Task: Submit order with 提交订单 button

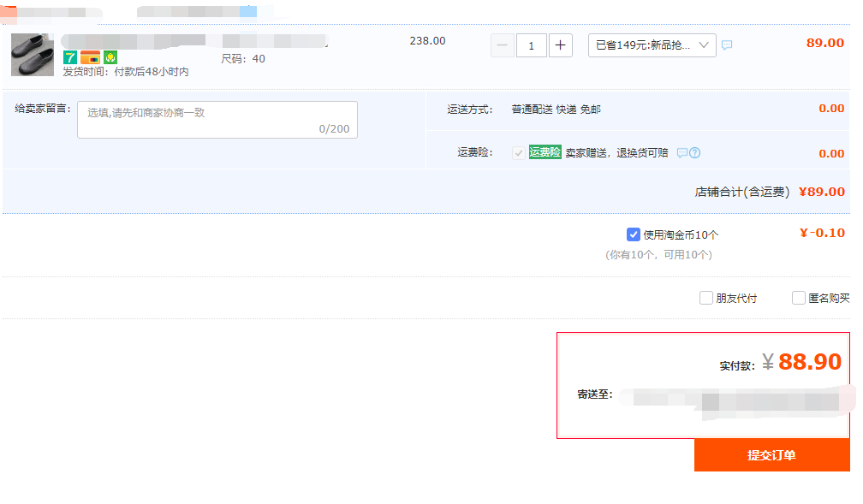Action: coord(771,455)
